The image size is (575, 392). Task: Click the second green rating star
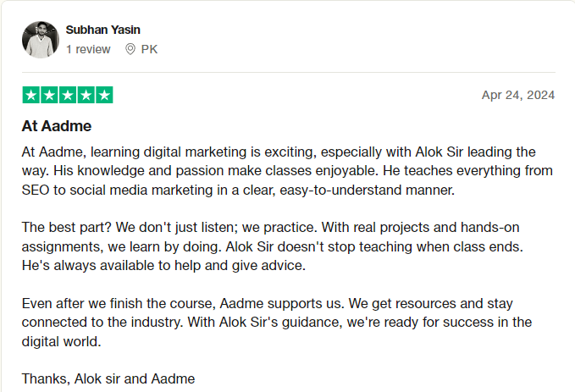tap(49, 95)
